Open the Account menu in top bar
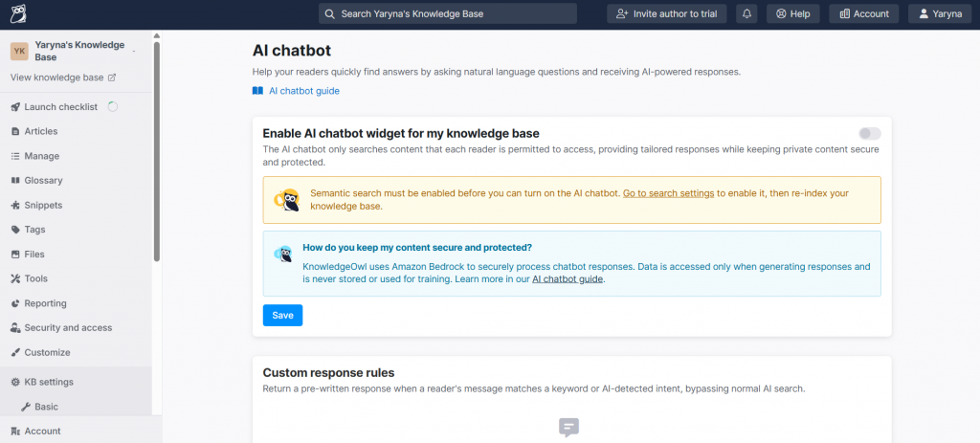The image size is (980, 443). pos(864,13)
